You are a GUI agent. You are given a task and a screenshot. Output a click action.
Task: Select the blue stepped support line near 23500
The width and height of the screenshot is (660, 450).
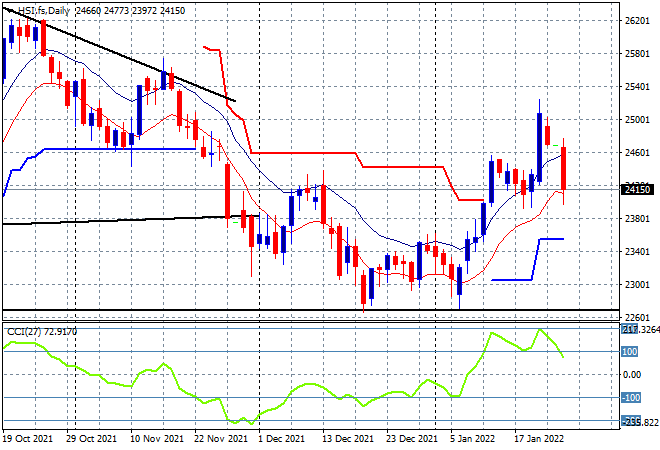[x=551, y=239]
